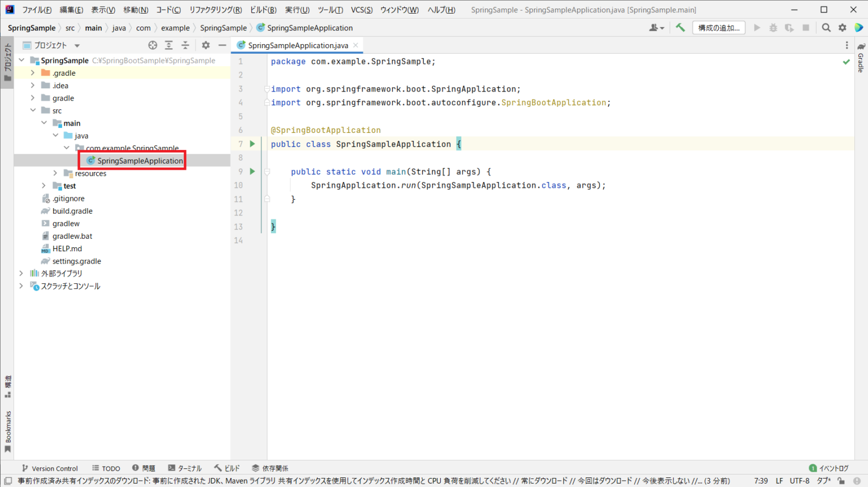The image size is (868, 487).
Task: Click the Build project hammer icon
Action: 680,28
